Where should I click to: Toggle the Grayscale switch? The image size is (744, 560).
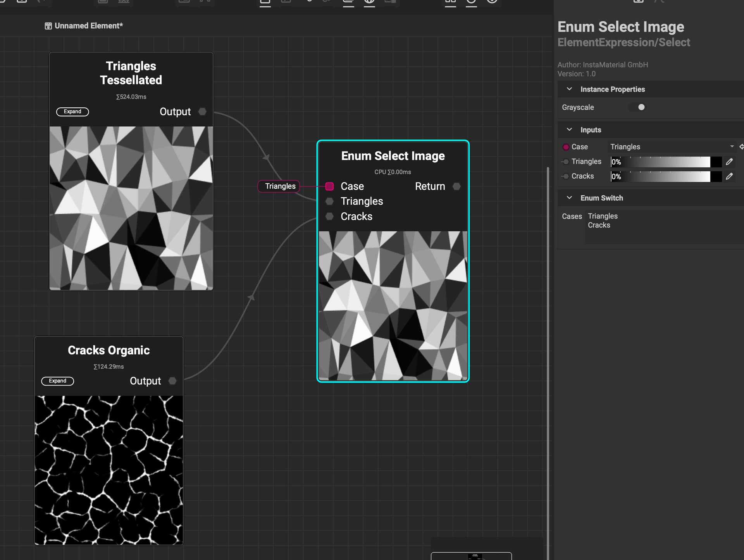point(638,107)
